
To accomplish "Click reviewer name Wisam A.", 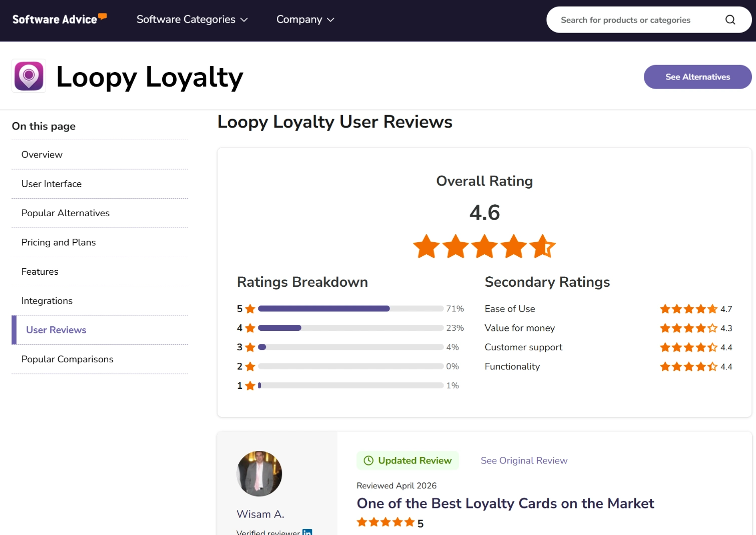I will [x=260, y=514].
